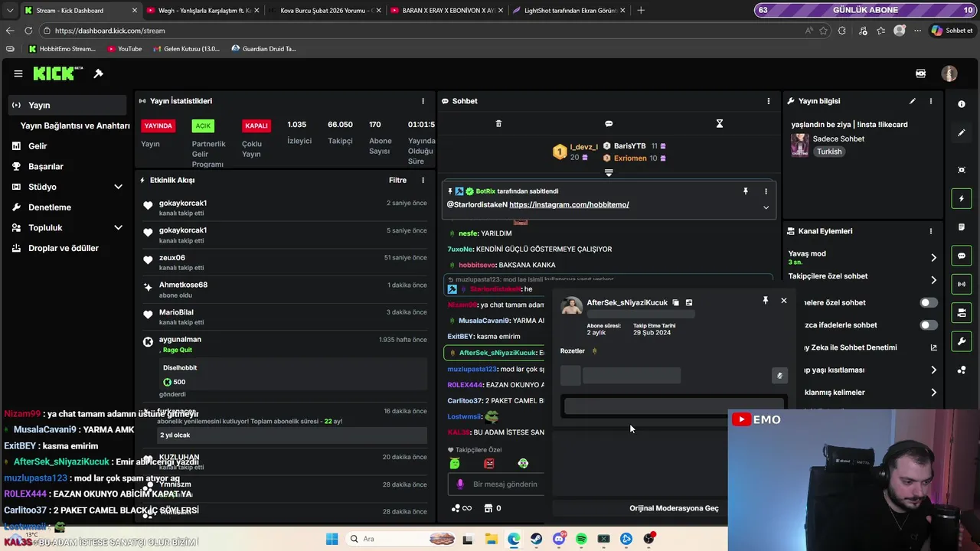Copy the AfterSek_sNiyaziKucuk username
980x551 pixels.
click(675, 303)
